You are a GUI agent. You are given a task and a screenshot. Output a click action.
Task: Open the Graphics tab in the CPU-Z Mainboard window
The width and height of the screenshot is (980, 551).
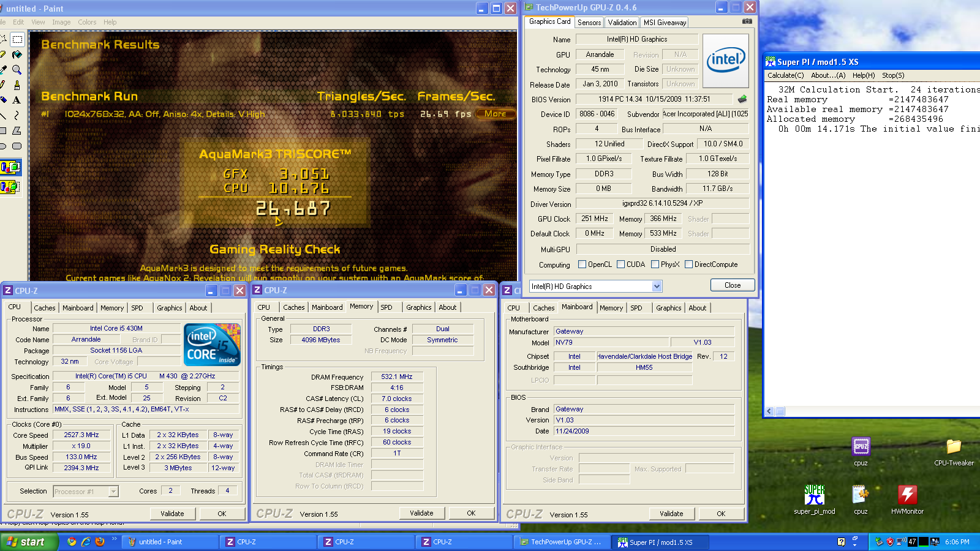(x=669, y=308)
